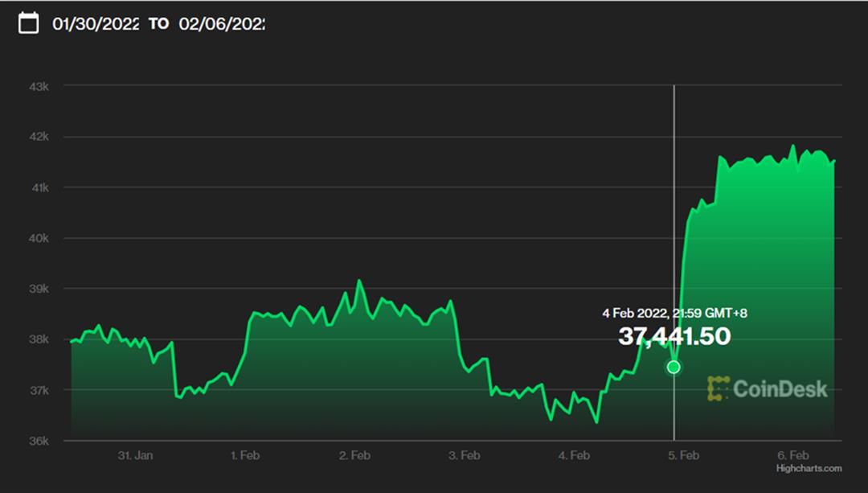Screen dimensions: 868x493
Task: Click the calendar icon beside the date range
Action: [28, 23]
